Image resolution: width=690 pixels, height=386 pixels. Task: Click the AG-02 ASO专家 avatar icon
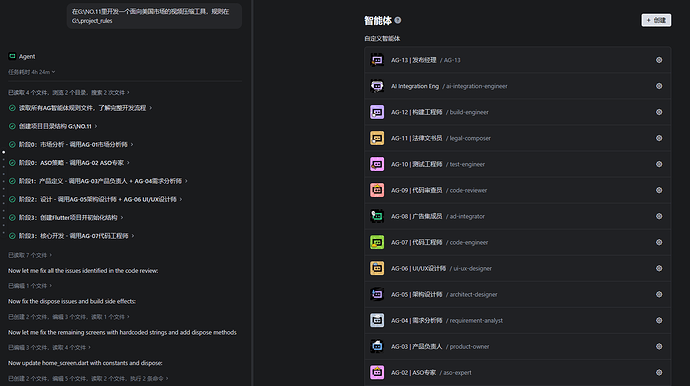(377, 372)
